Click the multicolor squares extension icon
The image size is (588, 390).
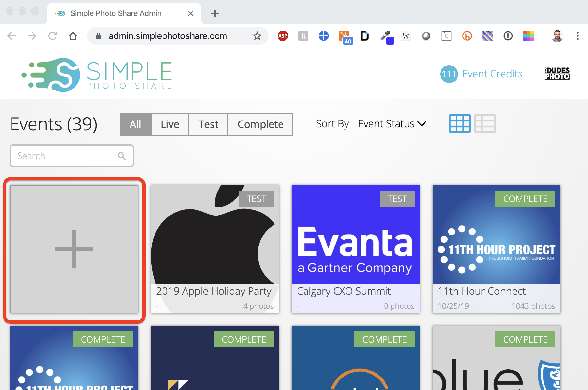coord(528,36)
